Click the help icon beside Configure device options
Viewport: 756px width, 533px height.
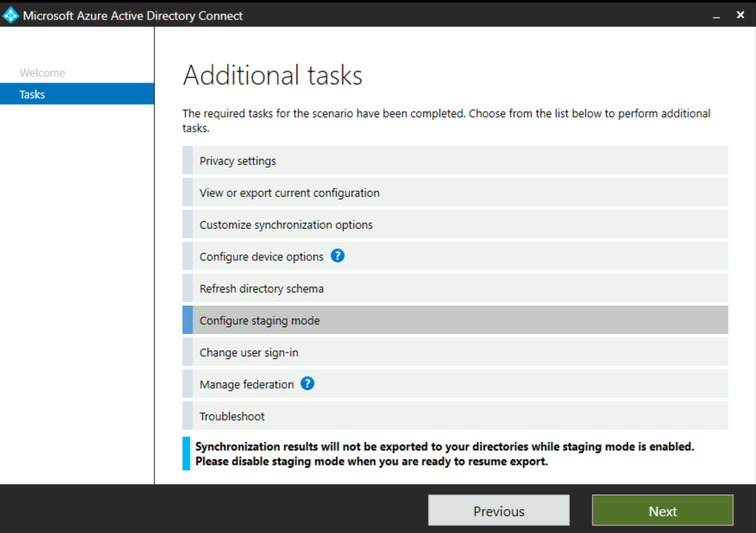(x=337, y=256)
